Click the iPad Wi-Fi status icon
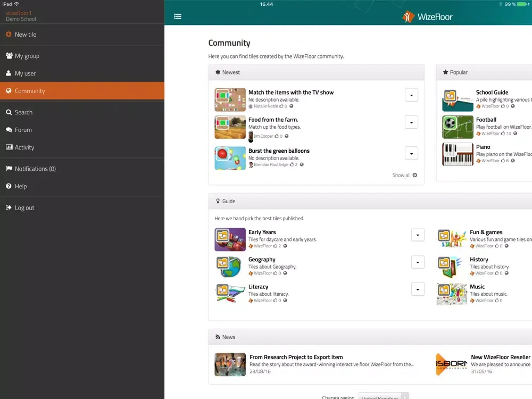Image resolution: width=532 pixels, height=399 pixels. click(x=16, y=4)
